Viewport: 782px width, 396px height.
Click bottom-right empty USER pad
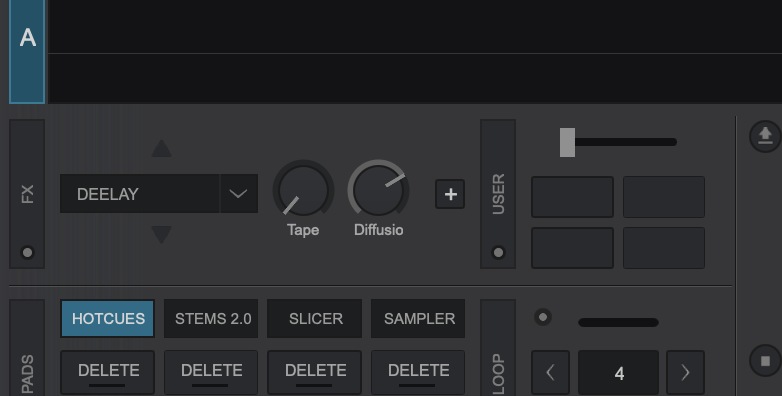[x=664, y=248]
